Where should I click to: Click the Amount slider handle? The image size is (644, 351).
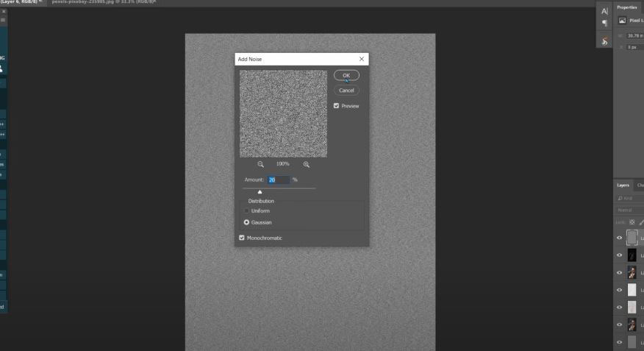pyautogui.click(x=260, y=191)
